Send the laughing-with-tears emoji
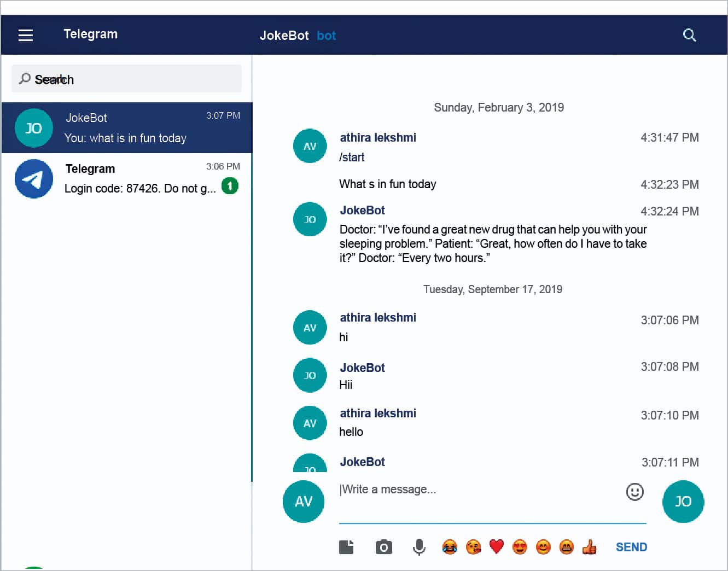Screen dimensions: 728x571 click(450, 546)
